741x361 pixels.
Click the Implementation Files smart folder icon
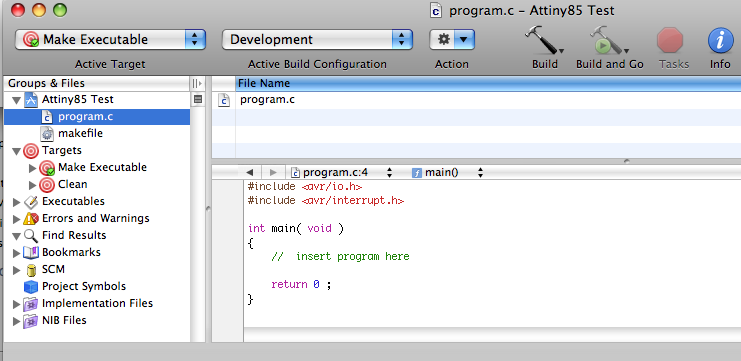point(31,304)
